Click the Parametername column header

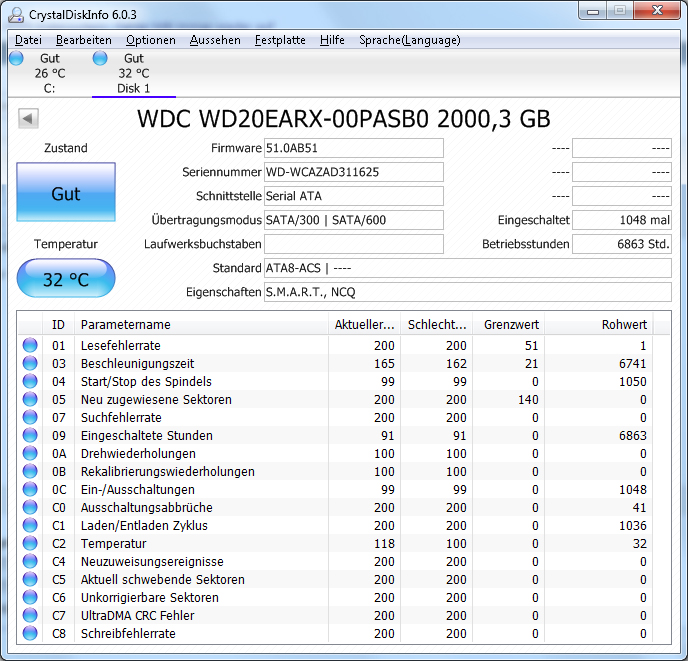coord(201,324)
